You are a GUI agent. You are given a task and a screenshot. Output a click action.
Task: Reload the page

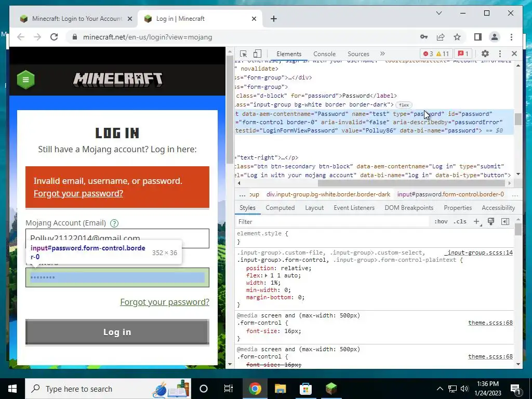[x=54, y=37]
